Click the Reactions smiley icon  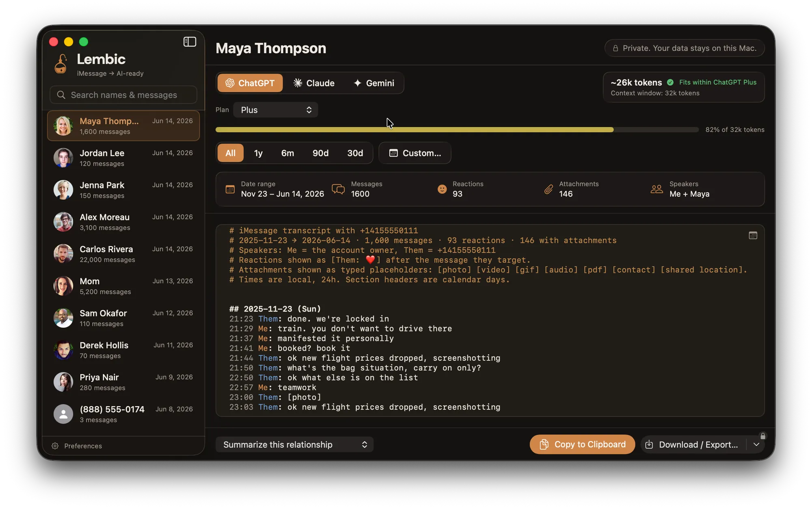[x=442, y=189]
